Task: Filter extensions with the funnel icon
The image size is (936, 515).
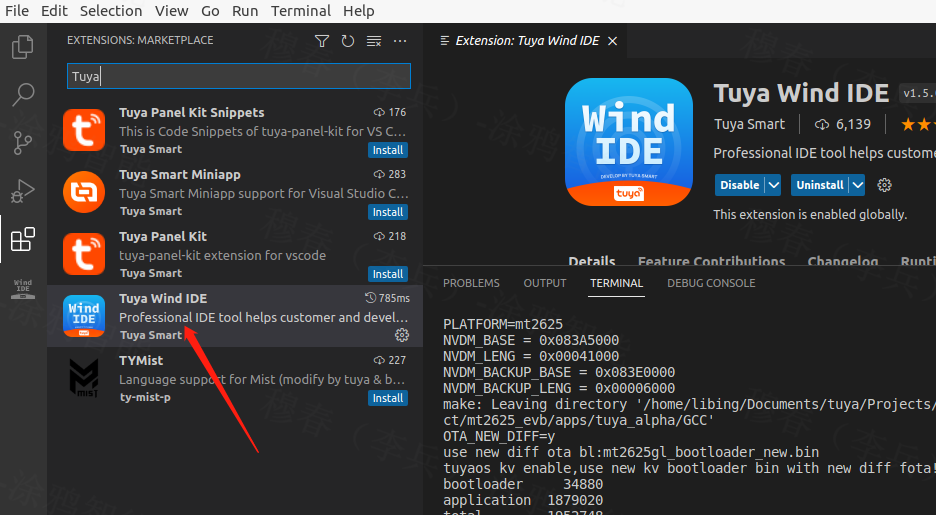Action: [x=322, y=41]
